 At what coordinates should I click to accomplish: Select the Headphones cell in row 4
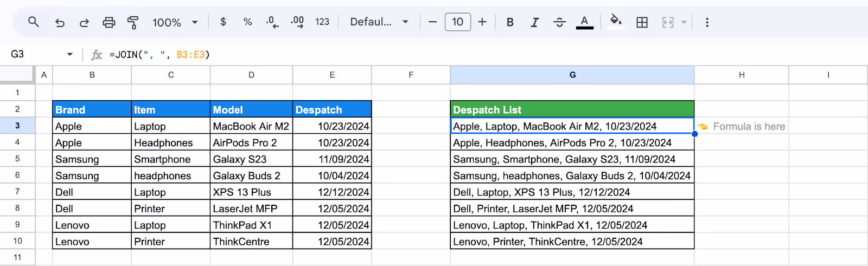pos(171,142)
